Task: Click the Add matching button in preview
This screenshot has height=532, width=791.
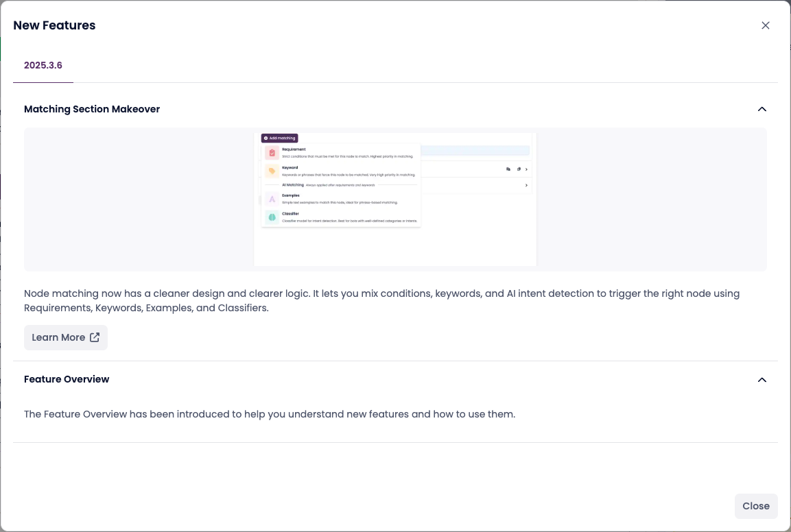Action: click(x=279, y=138)
